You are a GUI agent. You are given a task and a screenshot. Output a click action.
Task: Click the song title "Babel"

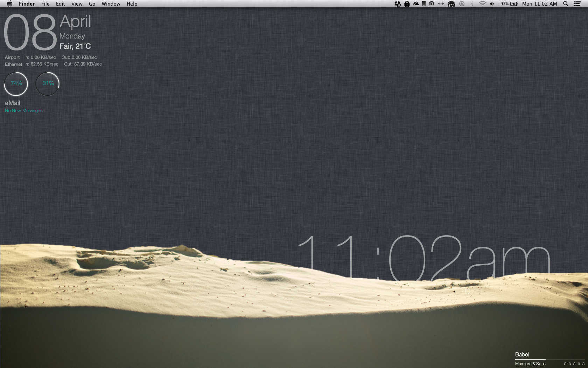pos(522,354)
